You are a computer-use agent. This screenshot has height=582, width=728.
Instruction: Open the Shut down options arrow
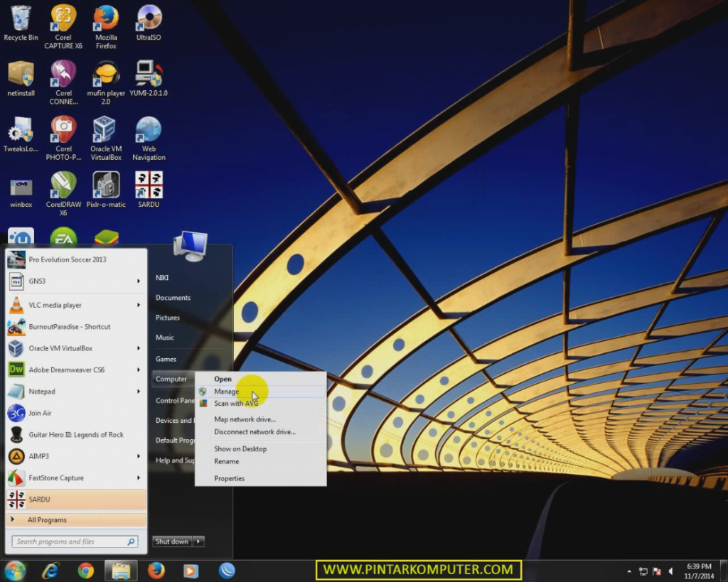tap(198, 541)
